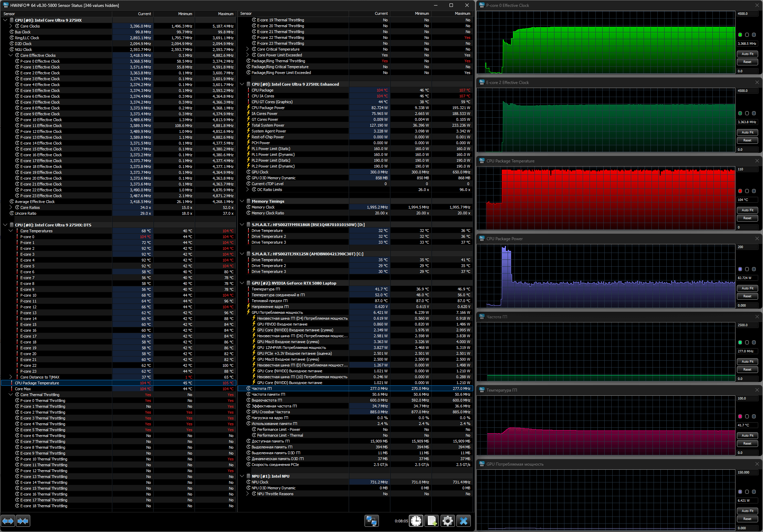Click the Sensor column header in right panel
The width and height of the screenshot is (763, 532).
click(246, 14)
